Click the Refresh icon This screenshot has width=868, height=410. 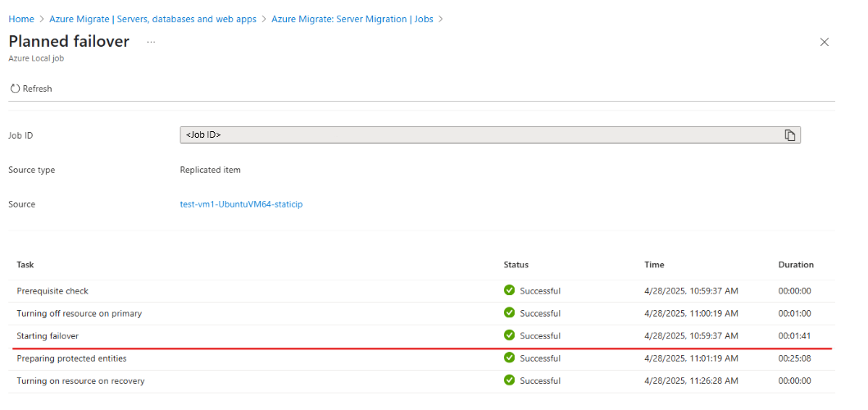coord(15,89)
